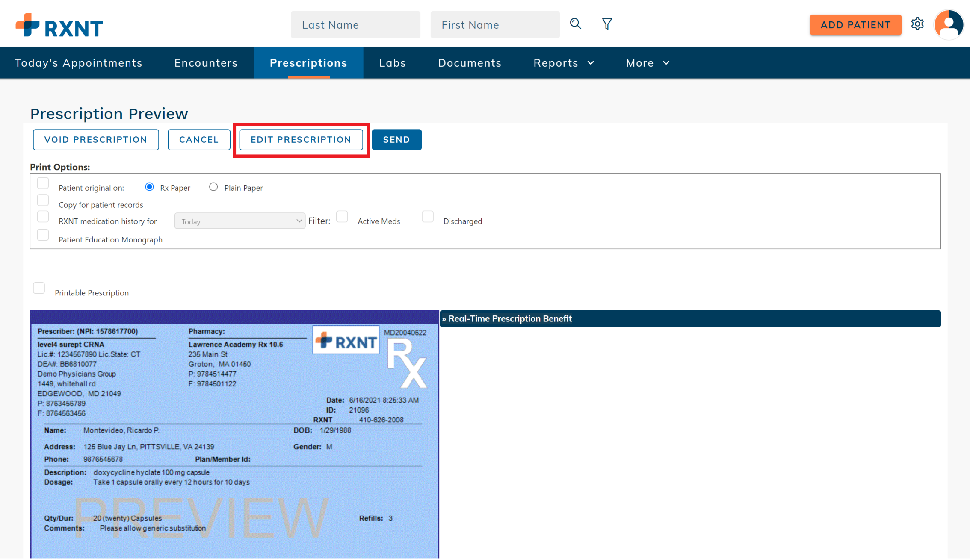Focus the Last Name search field
The height and width of the screenshot is (560, 970).
point(355,25)
